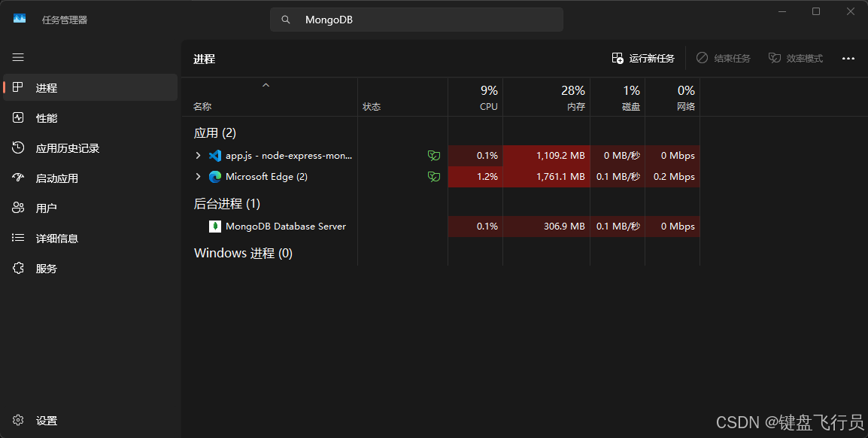Click Windows 进程 (0) group heading
This screenshot has height=438, width=868.
243,253
